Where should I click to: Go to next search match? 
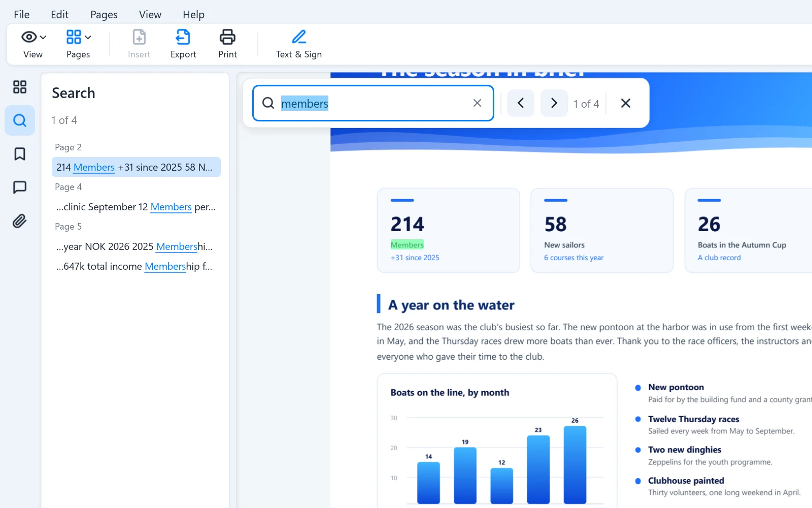pyautogui.click(x=554, y=103)
